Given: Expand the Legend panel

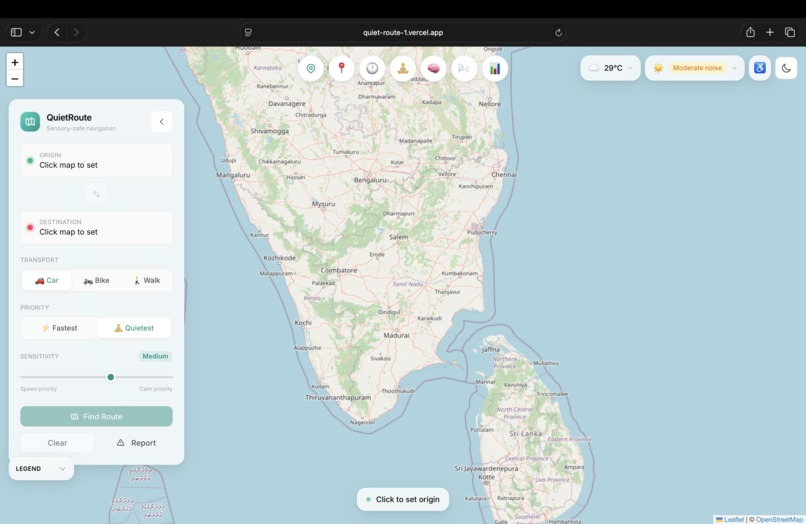Looking at the screenshot, I should [41, 468].
